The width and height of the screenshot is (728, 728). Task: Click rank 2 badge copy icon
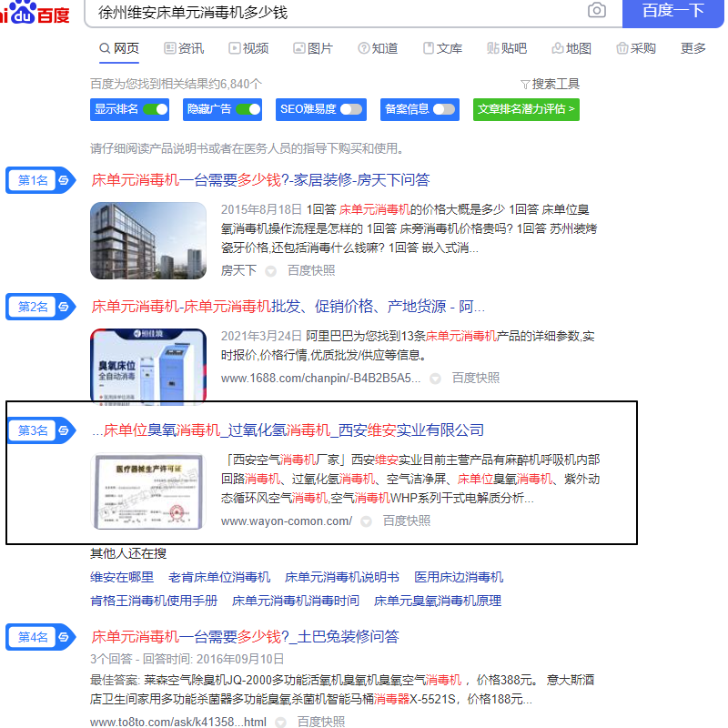(x=64, y=307)
